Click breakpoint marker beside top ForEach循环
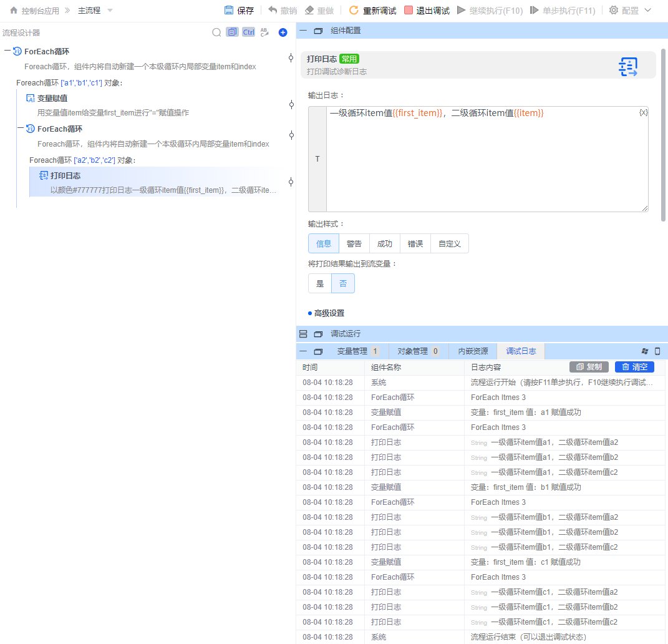Viewport: 668px width, 644px height. 291,58
